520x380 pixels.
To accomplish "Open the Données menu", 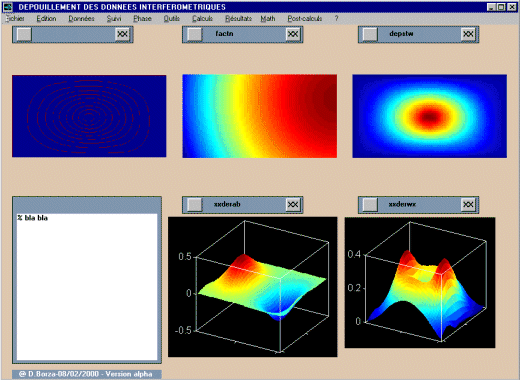I will 81,19.
